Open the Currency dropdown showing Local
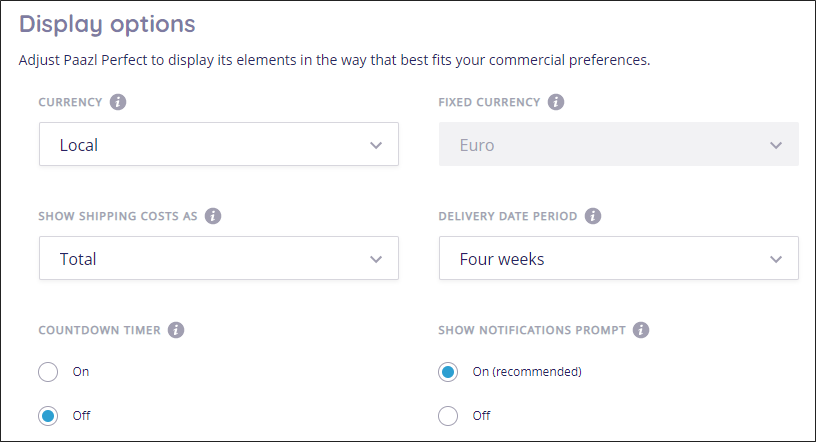This screenshot has height=442, width=816. [x=219, y=144]
